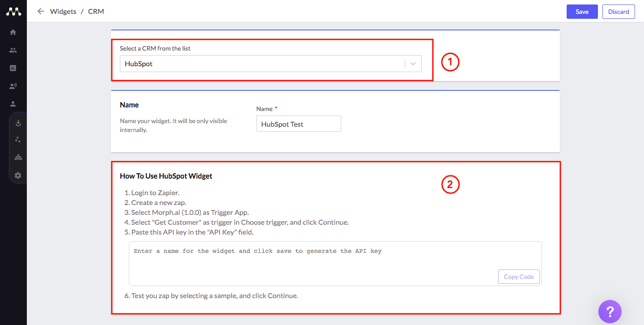Viewport: 644px width, 325px height.
Task: Go back using the left arrow
Action: [41, 11]
